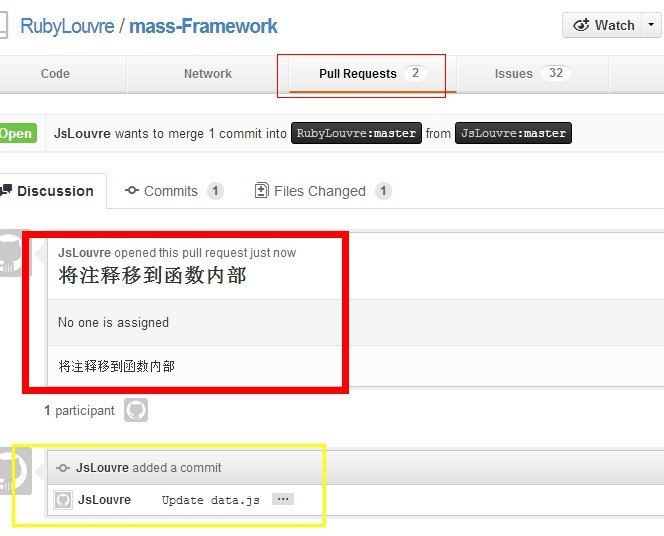The width and height of the screenshot is (664, 536).
Task: Click the 1 participant label
Action: click(x=79, y=410)
